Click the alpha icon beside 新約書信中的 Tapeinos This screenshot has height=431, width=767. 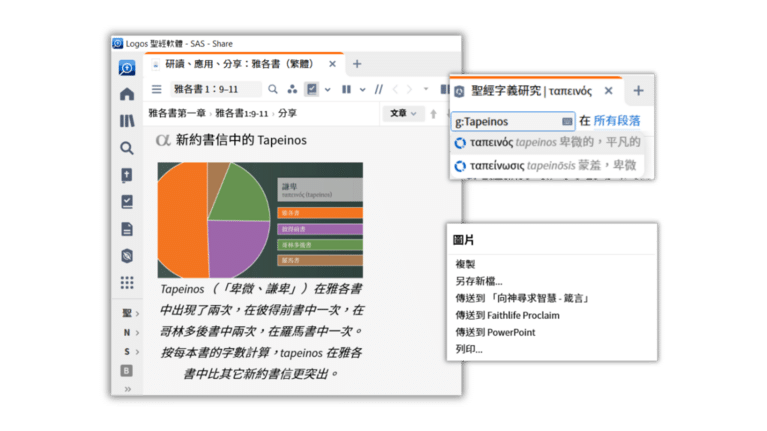(162, 140)
